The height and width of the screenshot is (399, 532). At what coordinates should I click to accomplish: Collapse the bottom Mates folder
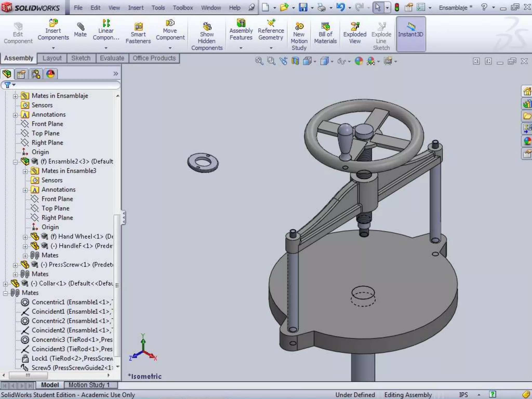point(5,293)
